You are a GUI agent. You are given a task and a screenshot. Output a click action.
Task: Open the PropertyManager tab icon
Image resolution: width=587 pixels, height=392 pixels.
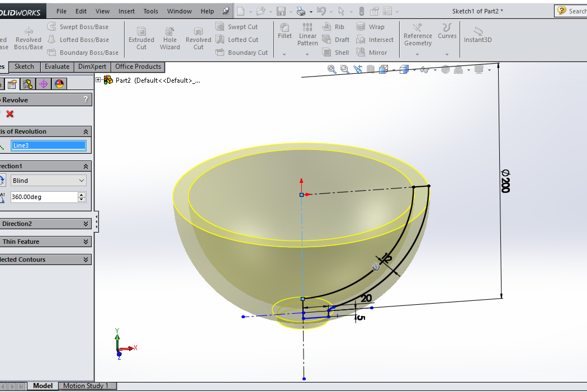tap(12, 84)
